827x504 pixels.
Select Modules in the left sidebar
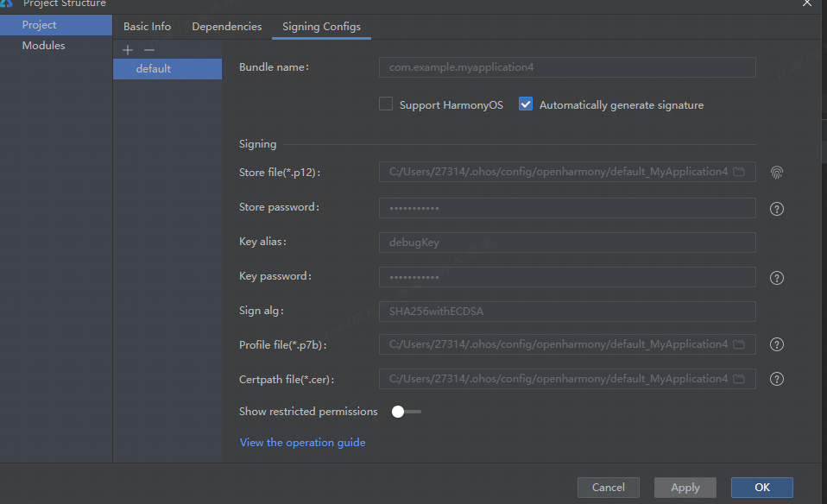[x=43, y=46]
